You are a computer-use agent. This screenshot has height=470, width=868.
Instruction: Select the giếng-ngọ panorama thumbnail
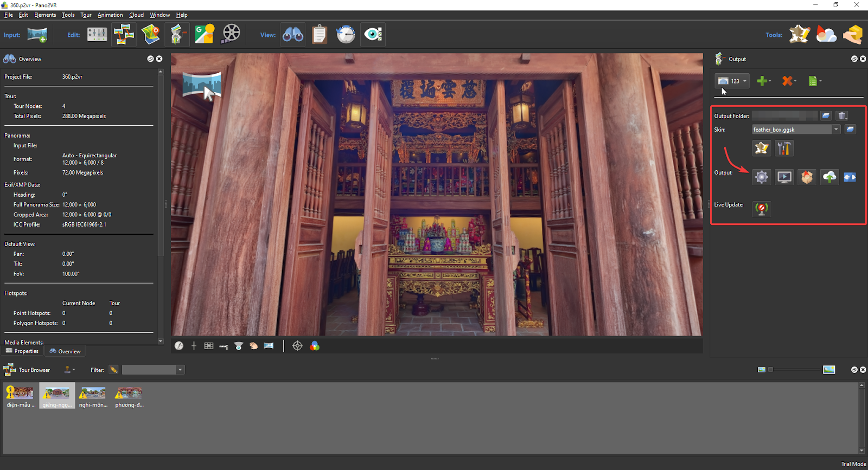57,396
